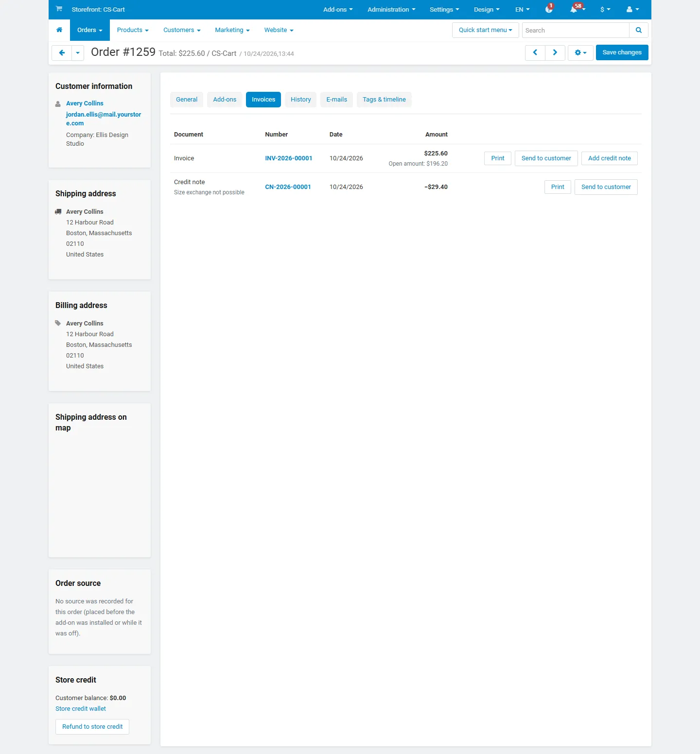700x754 pixels.
Task: Print the credit note CN-2026-00001
Action: [558, 187]
